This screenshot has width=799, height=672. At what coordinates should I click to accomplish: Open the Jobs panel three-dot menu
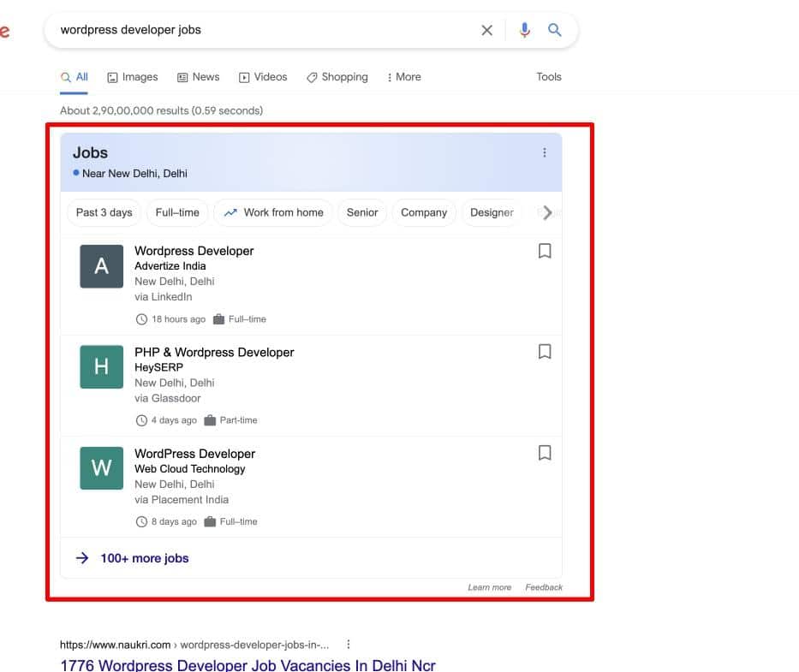click(545, 153)
